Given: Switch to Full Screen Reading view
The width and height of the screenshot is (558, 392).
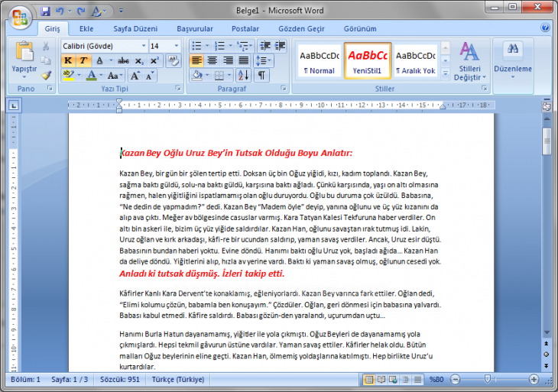Looking at the screenshot, I should coord(381,380).
